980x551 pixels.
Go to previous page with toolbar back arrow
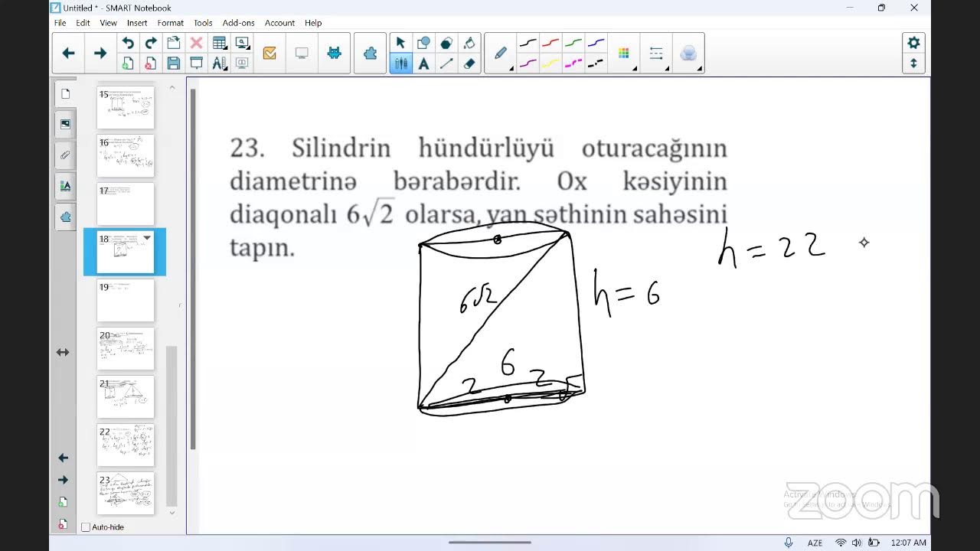(x=68, y=54)
